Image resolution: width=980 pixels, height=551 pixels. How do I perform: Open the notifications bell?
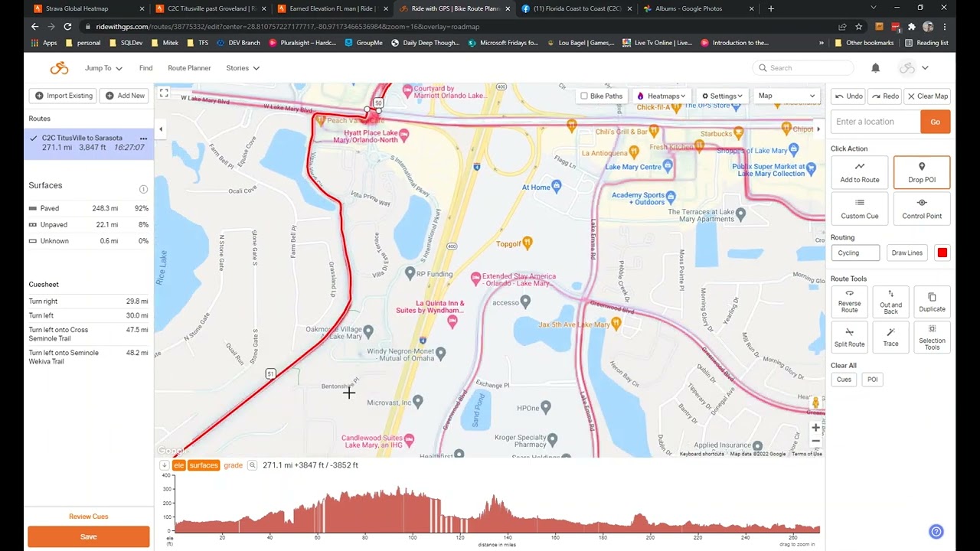875,68
